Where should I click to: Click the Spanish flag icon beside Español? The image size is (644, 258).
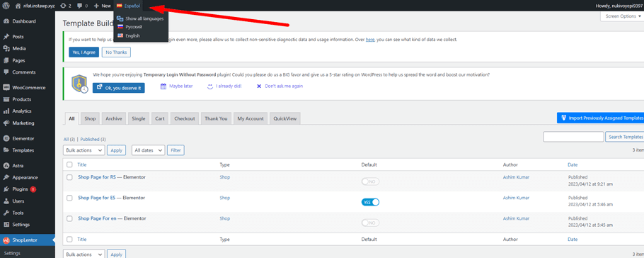120,6
